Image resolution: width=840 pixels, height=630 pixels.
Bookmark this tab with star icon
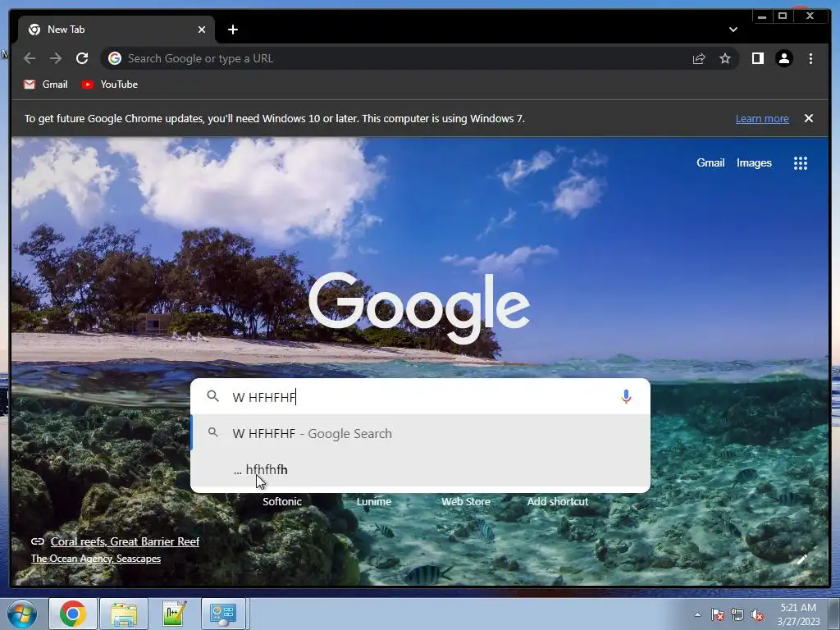tap(725, 58)
